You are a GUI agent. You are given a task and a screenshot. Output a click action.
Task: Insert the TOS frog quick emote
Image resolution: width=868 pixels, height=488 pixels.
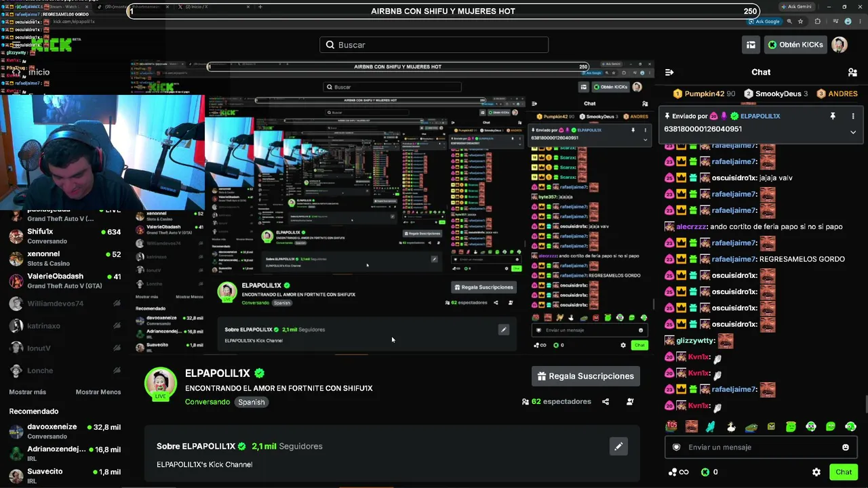click(x=672, y=426)
